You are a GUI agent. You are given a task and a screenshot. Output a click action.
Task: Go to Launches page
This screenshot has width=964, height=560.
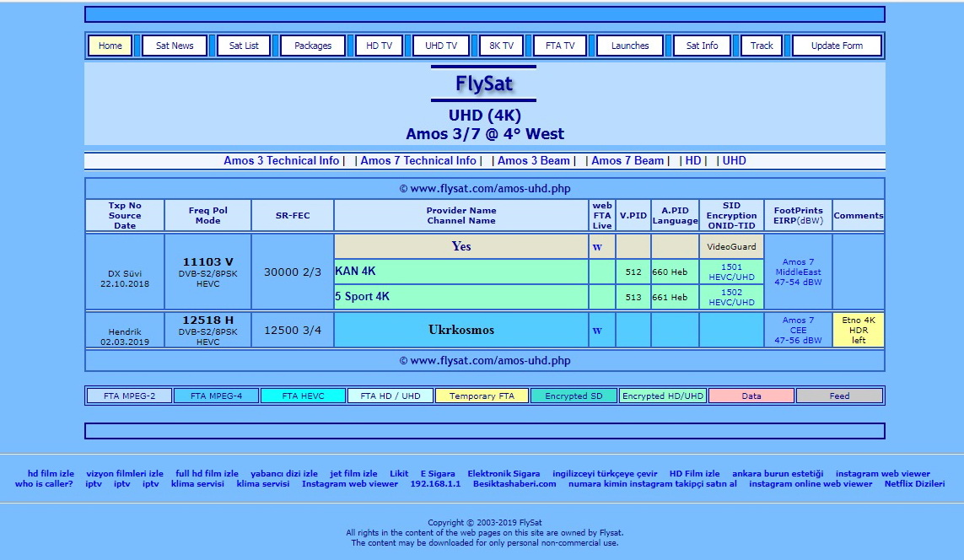point(629,46)
